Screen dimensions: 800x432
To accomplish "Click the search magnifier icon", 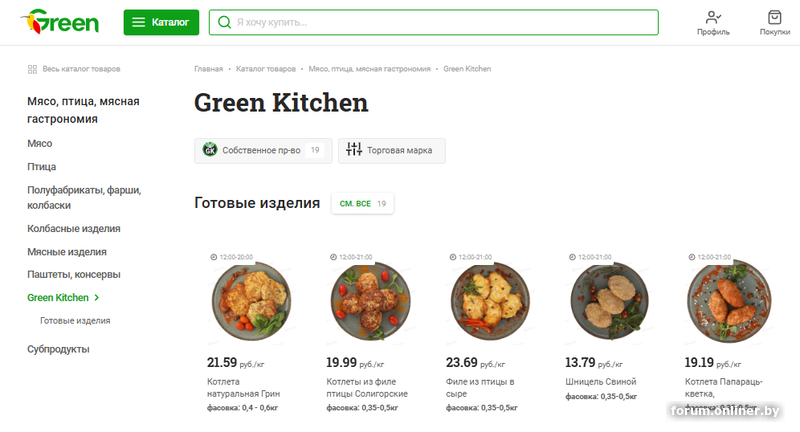I will 224,22.
